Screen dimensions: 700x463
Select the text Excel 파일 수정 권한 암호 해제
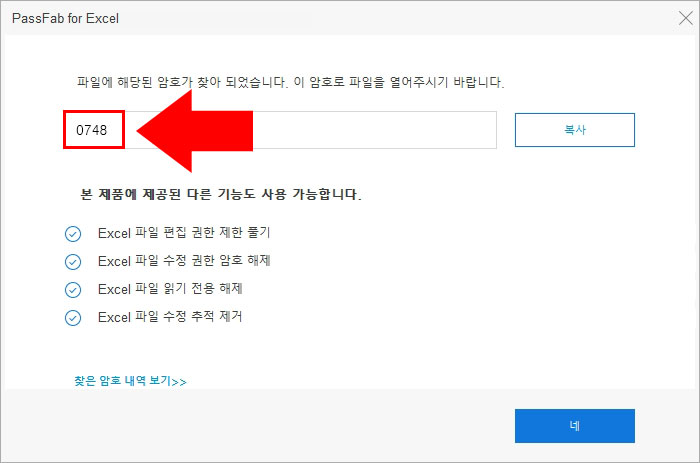point(184,261)
